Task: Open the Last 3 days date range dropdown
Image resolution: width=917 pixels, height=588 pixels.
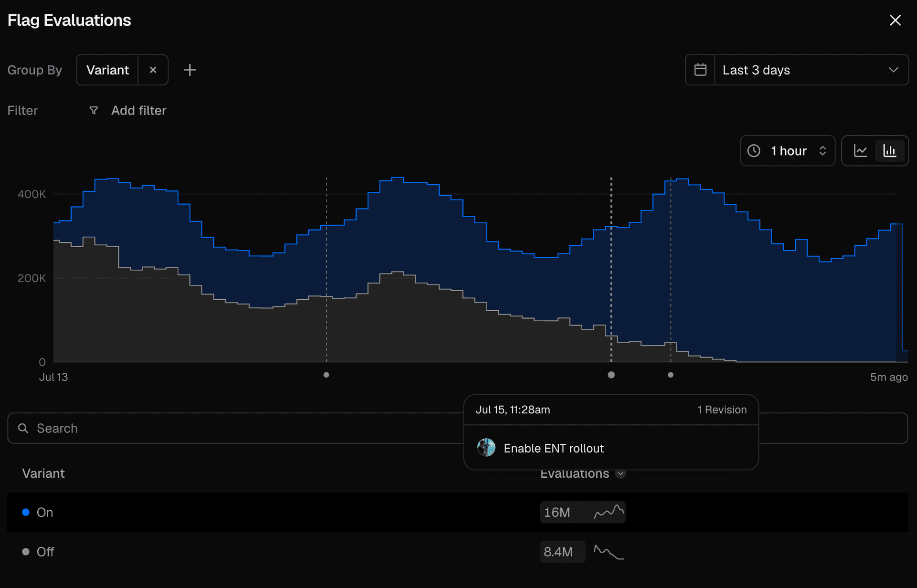Action: (x=797, y=70)
